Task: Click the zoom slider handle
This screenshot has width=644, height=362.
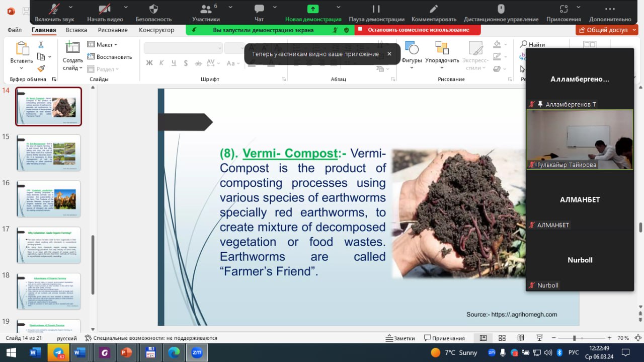Action: point(574,338)
